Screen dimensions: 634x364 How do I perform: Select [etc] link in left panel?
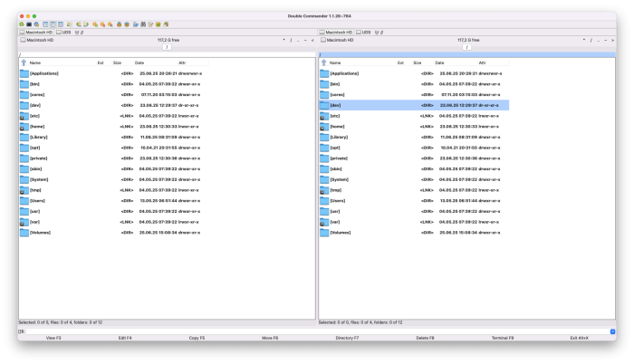[114, 116]
